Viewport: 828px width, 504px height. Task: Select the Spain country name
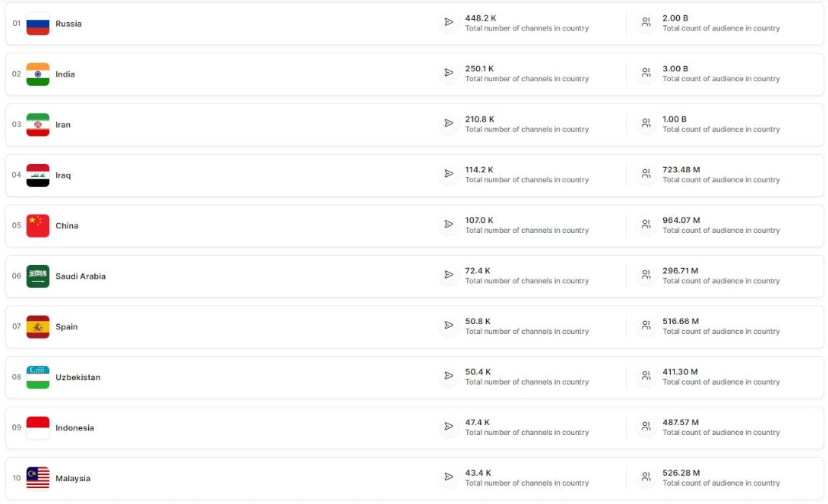(x=67, y=326)
